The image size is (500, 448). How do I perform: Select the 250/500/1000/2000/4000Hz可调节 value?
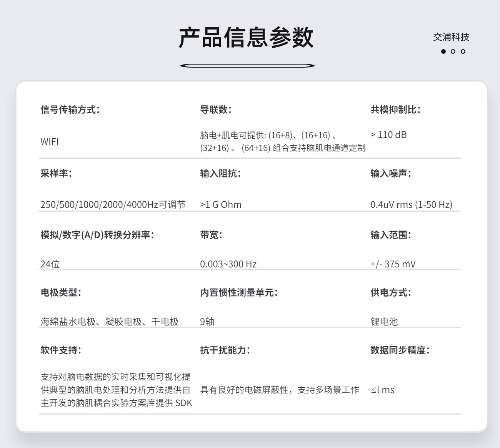point(113,204)
